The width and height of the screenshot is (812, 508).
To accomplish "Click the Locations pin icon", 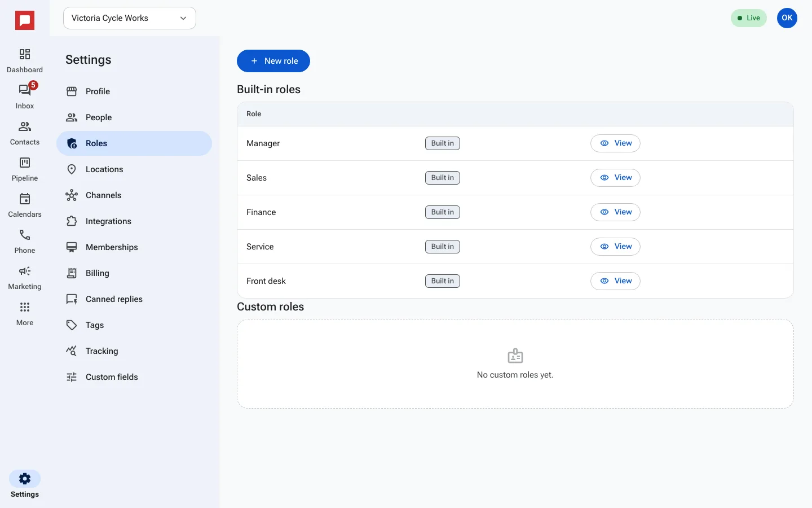I will 72,169.
